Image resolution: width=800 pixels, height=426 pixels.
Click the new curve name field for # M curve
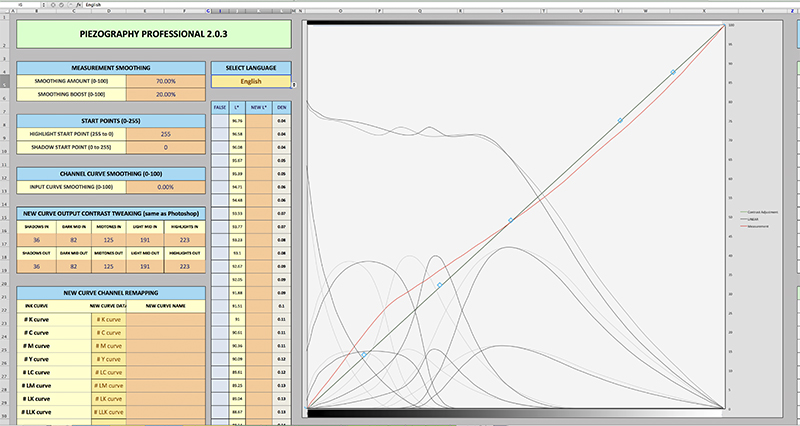click(165, 345)
